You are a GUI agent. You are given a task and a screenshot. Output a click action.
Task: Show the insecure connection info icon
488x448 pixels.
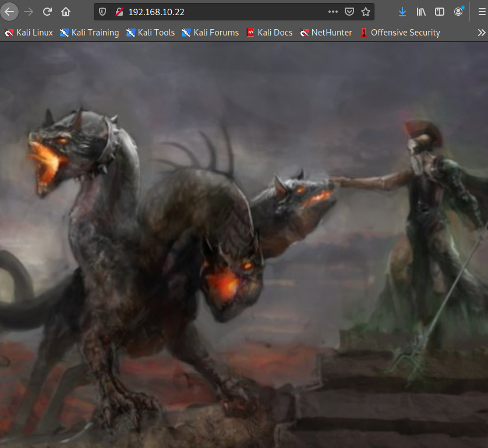coord(119,12)
